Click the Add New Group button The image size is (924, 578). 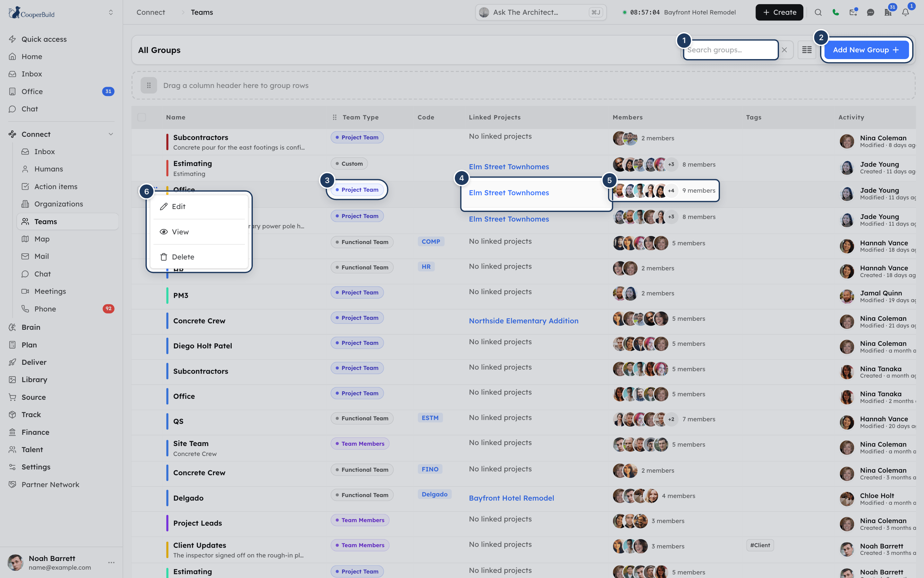pos(866,50)
